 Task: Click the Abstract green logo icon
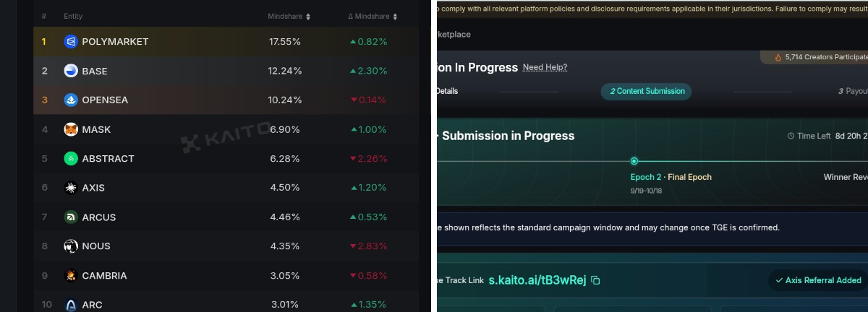[70, 158]
